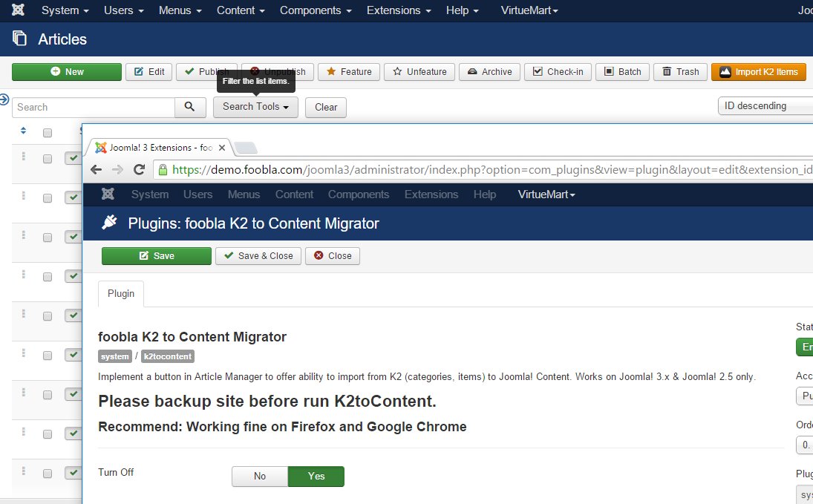Check the fourth article row checkbox
The image size is (813, 504).
(x=48, y=277)
